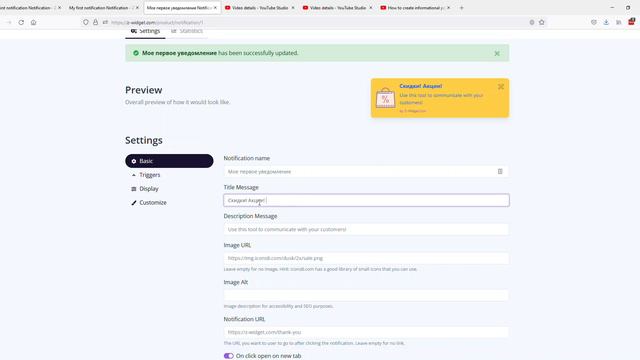Click into the Title Message field
Viewport: 640px width, 360px height.
366,200
